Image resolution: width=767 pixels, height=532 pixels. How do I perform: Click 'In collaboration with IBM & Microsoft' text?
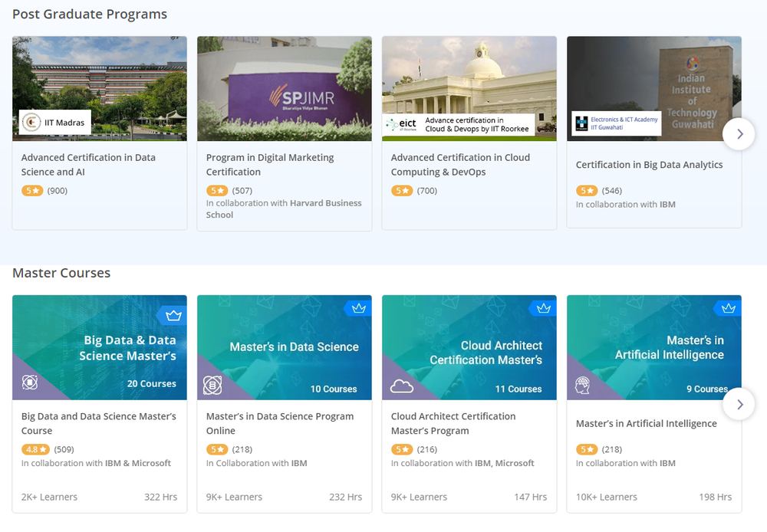[x=96, y=463]
